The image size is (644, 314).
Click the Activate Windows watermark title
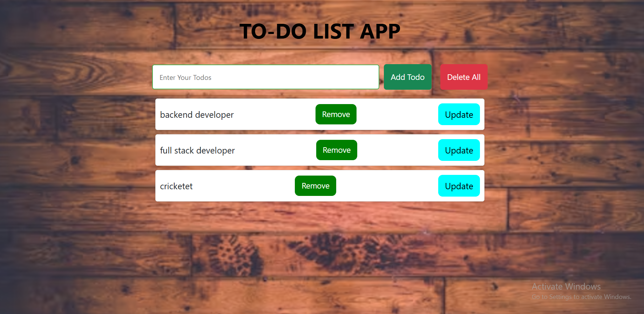[x=566, y=287]
